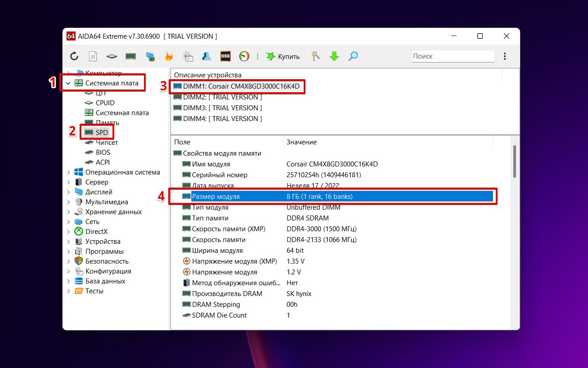Select the Имя модуля row
The image size is (588, 368).
point(337,164)
